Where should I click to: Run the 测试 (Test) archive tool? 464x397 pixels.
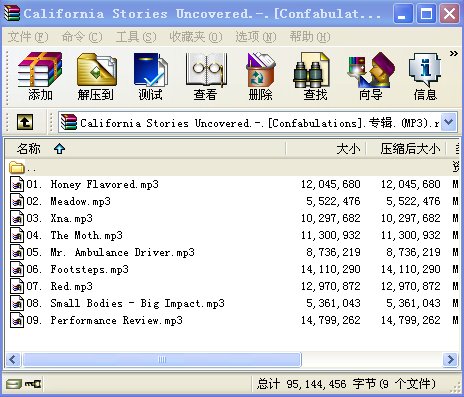[x=150, y=76]
